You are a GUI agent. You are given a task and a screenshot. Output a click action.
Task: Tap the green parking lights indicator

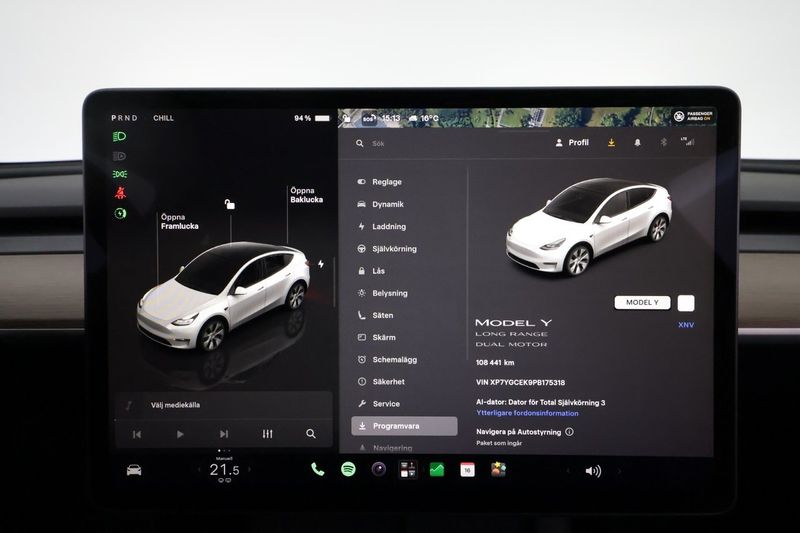[x=119, y=174]
